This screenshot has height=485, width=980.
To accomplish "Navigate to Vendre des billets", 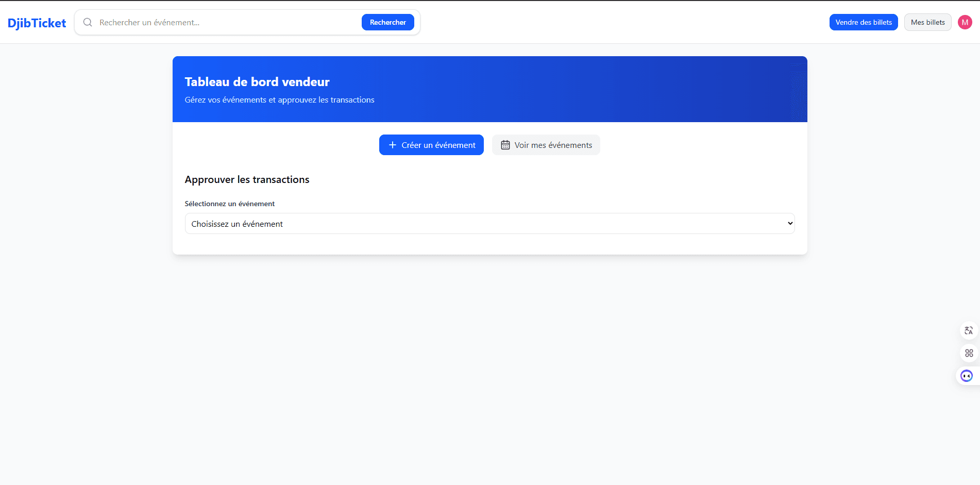I will (864, 22).
